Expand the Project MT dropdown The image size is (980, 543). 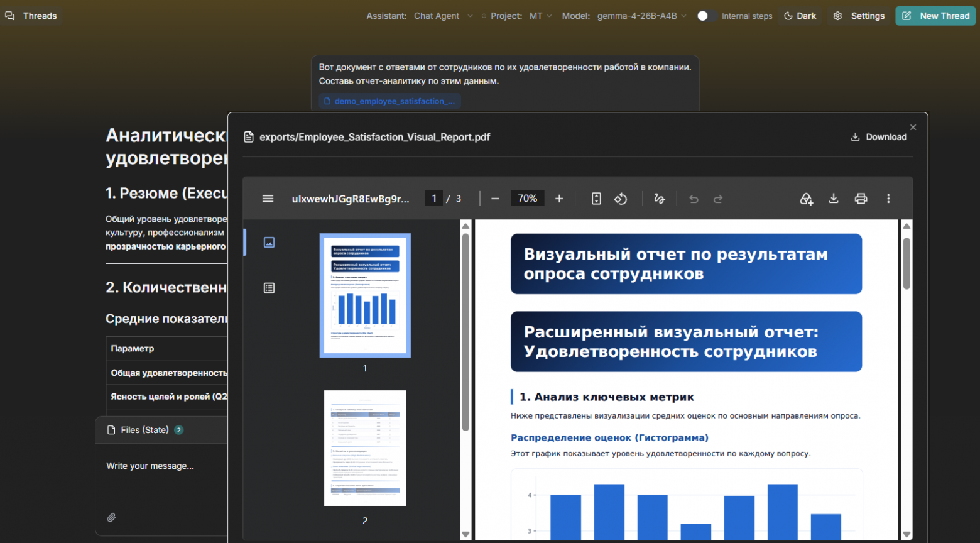click(540, 16)
